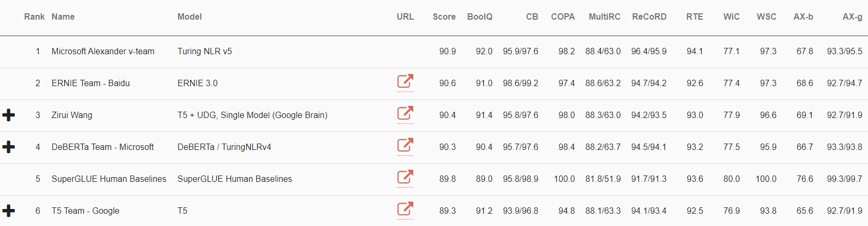Image resolution: width=868 pixels, height=226 pixels.
Task: Click the SuperGLUE Human Baselines name cell
Action: click(109, 179)
